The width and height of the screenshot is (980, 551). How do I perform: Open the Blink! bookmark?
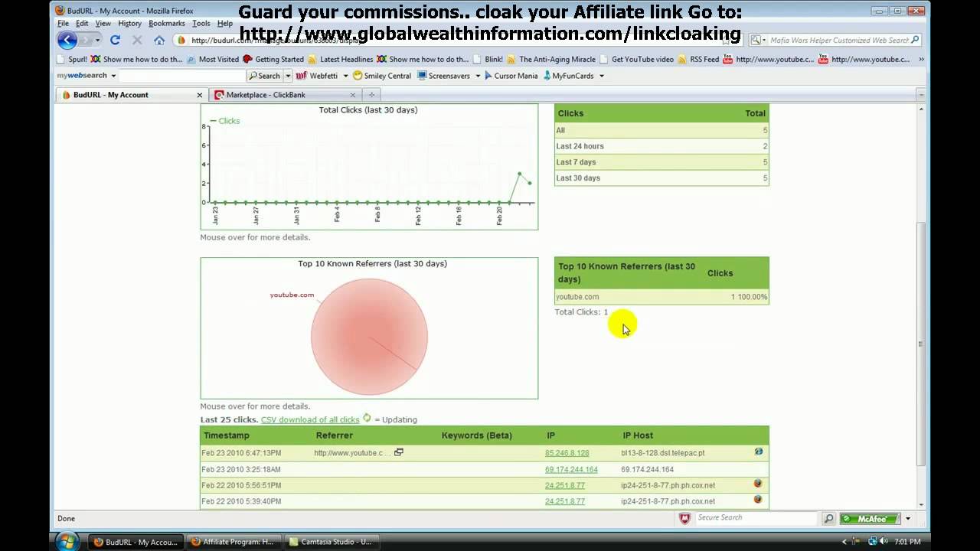[x=488, y=59]
